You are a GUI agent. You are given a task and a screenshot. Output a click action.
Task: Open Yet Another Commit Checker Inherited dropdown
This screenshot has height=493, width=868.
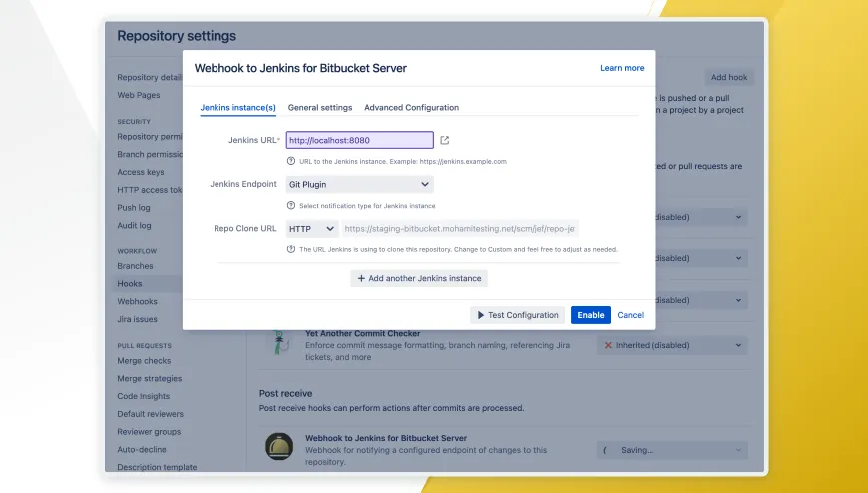(671, 345)
